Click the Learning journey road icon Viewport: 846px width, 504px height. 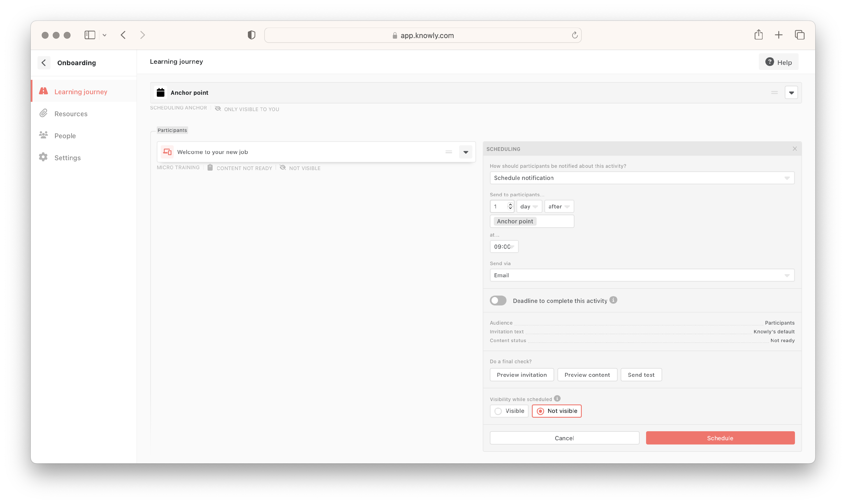[x=43, y=91]
